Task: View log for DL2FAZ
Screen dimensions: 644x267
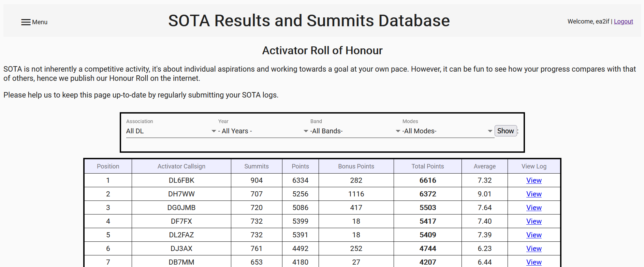Action: tap(534, 235)
